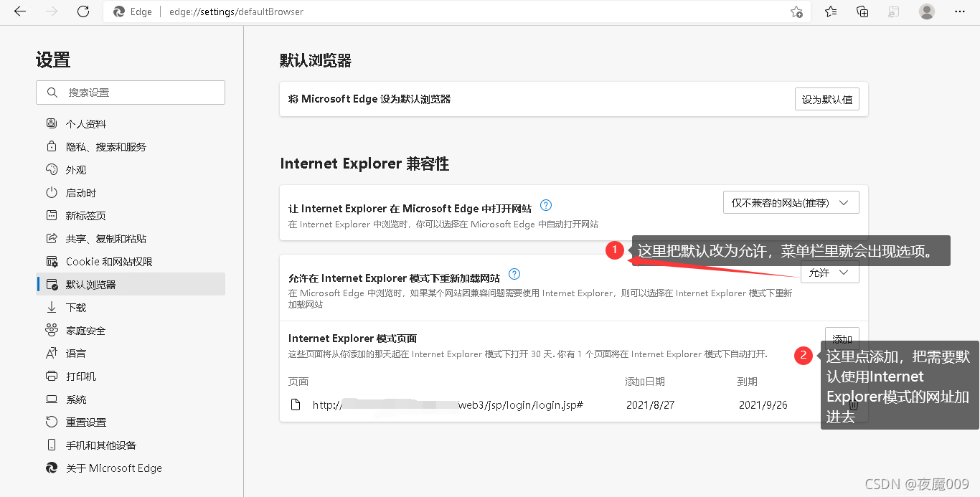The image size is (980, 497).
Task: Click help icon next to 在 Microsoft Edge 中打开网站
Action: click(545, 205)
